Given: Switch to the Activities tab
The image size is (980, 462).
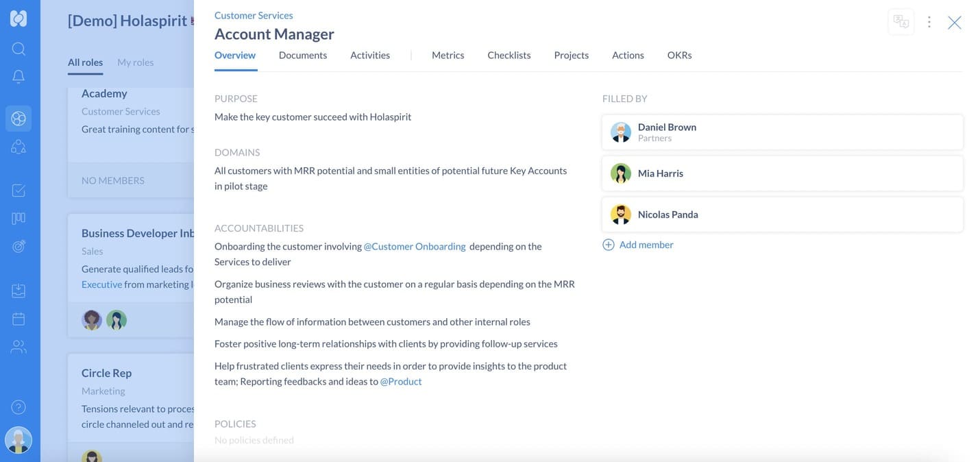Looking at the screenshot, I should [x=370, y=55].
